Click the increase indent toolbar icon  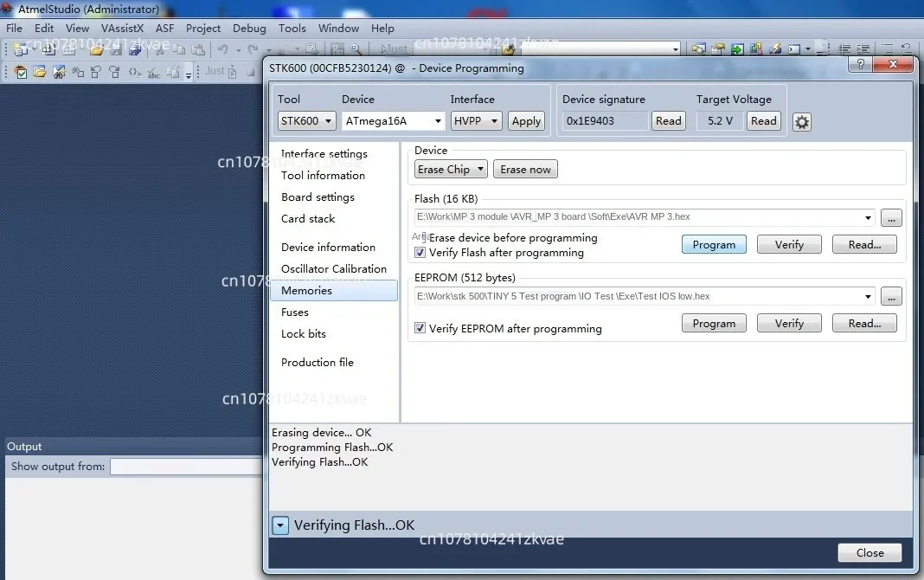click(x=863, y=49)
